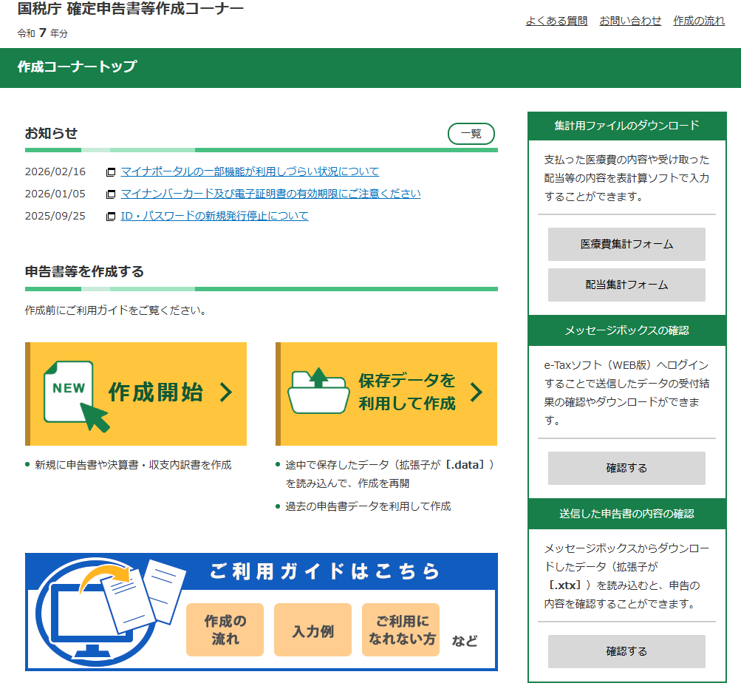Open the よくある質問 link in header
Screen dimensions: 741x700
coord(556,21)
